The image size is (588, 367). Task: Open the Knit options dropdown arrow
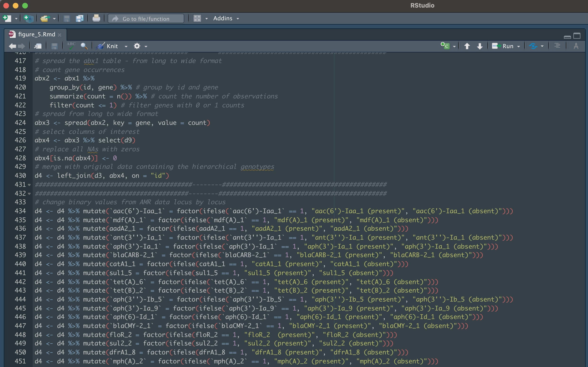click(x=126, y=46)
